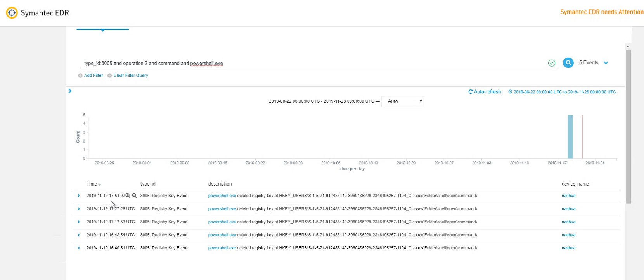Screen dimensions: 644x280
Task: Open nashua device in 17:51 row
Action: 568,196
